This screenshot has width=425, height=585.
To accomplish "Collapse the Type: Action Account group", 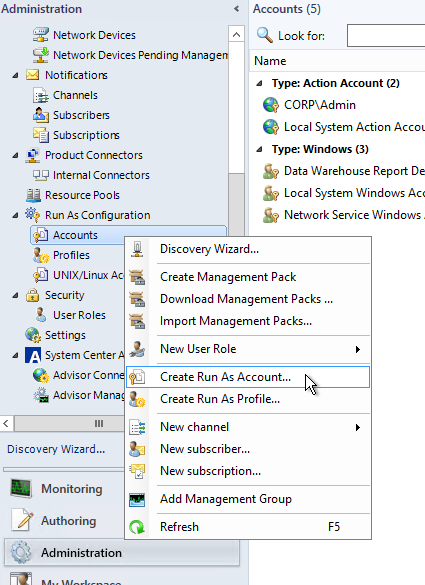I will (x=259, y=83).
